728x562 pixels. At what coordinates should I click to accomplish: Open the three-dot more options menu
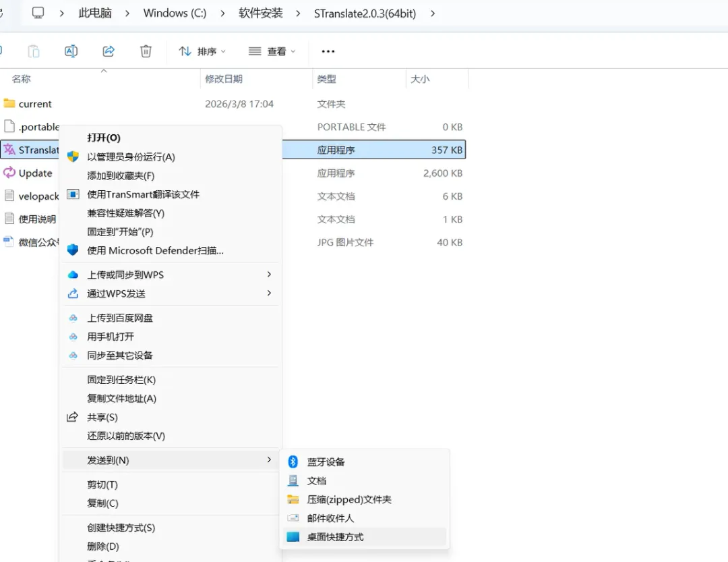(x=328, y=51)
